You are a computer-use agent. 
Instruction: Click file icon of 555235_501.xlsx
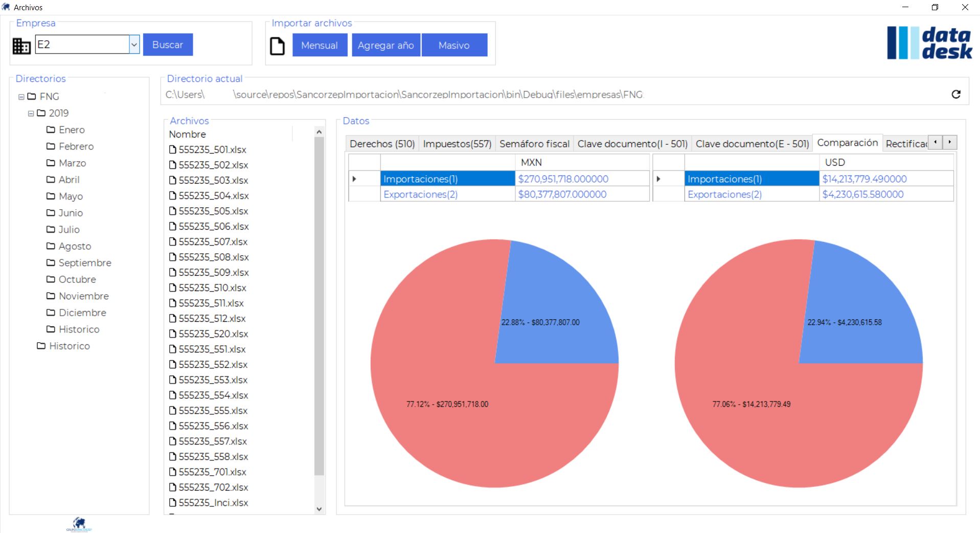(x=173, y=150)
